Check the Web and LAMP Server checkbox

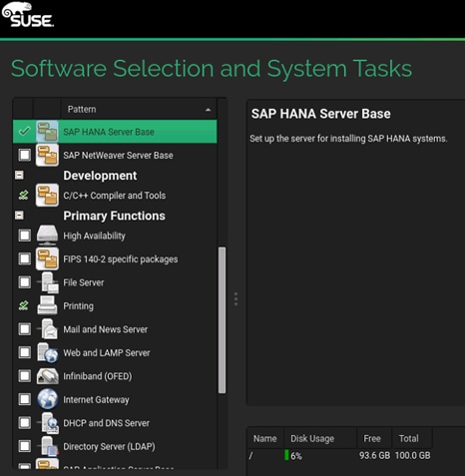coord(25,352)
